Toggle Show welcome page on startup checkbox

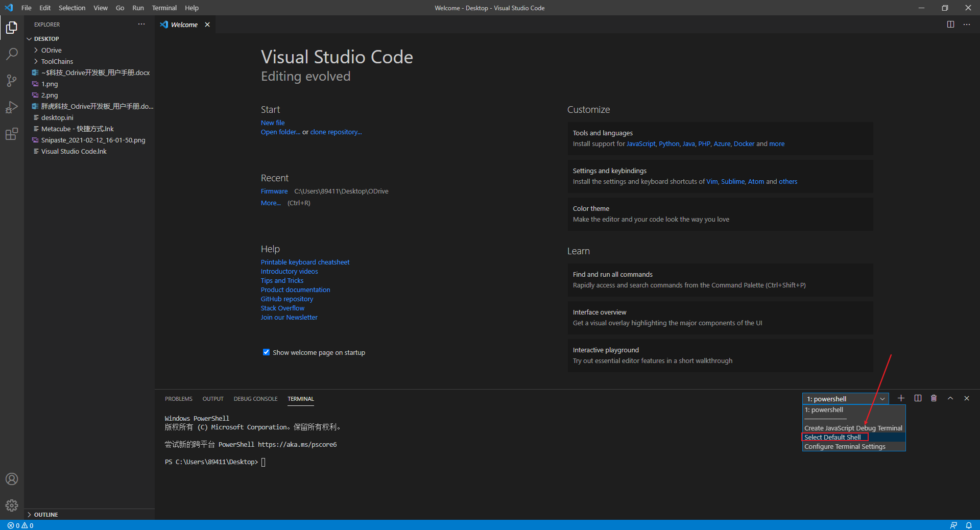tap(266, 352)
